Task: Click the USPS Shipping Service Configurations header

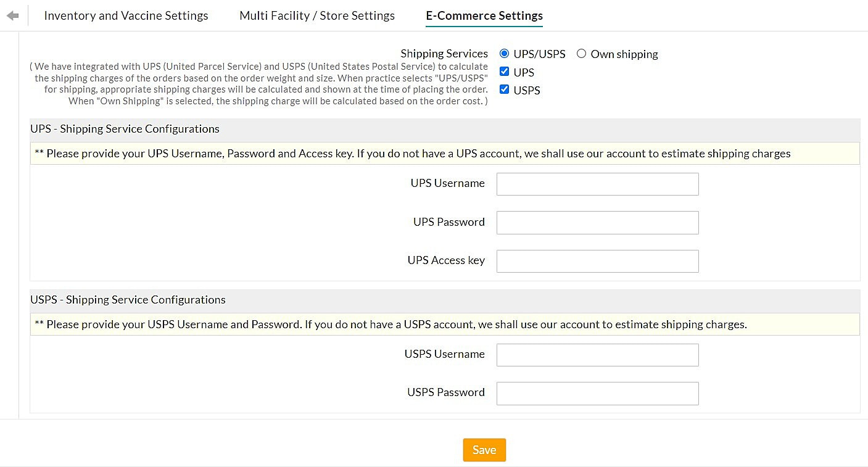Action: click(x=128, y=300)
